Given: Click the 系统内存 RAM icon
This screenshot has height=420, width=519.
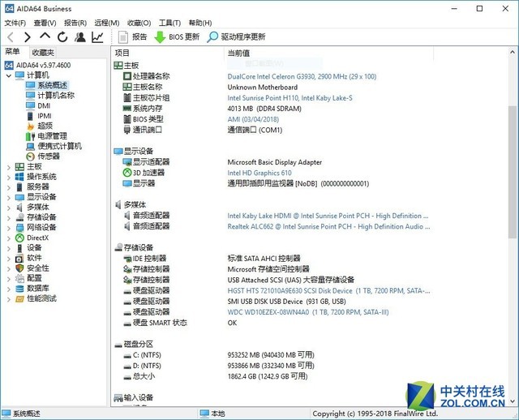Looking at the screenshot, I should (x=127, y=109).
